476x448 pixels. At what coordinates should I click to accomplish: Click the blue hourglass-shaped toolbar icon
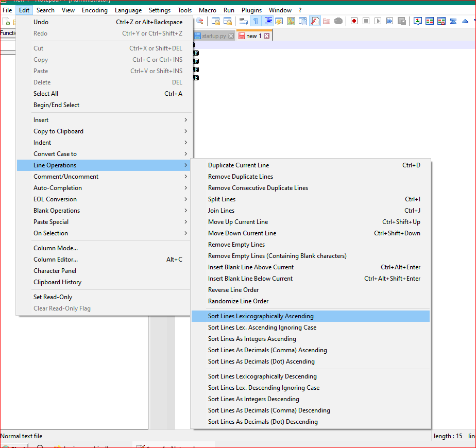point(453,21)
